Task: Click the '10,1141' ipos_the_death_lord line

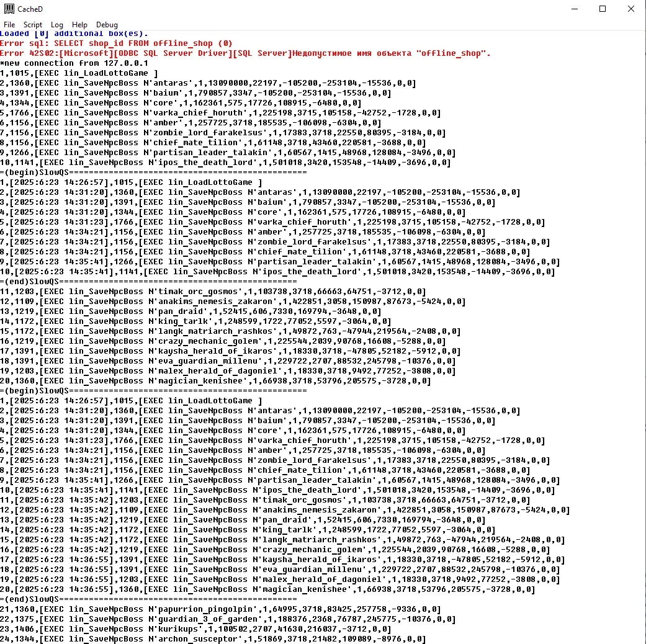Action: (225, 163)
